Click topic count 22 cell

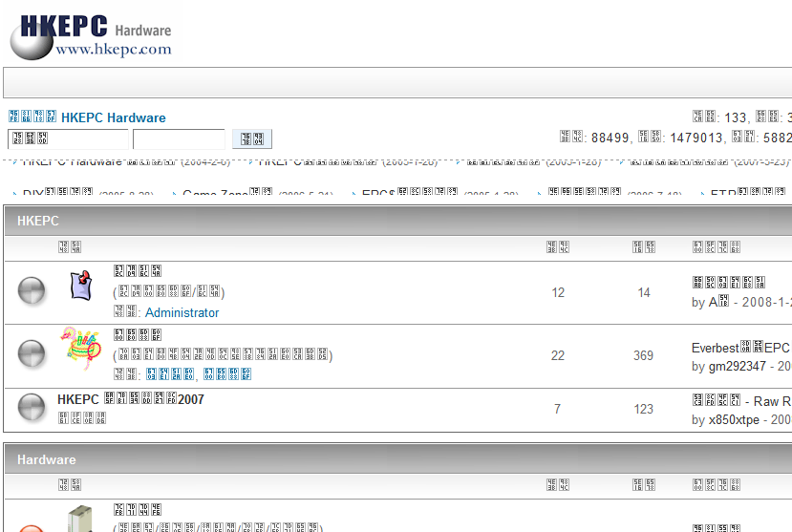[558, 356]
